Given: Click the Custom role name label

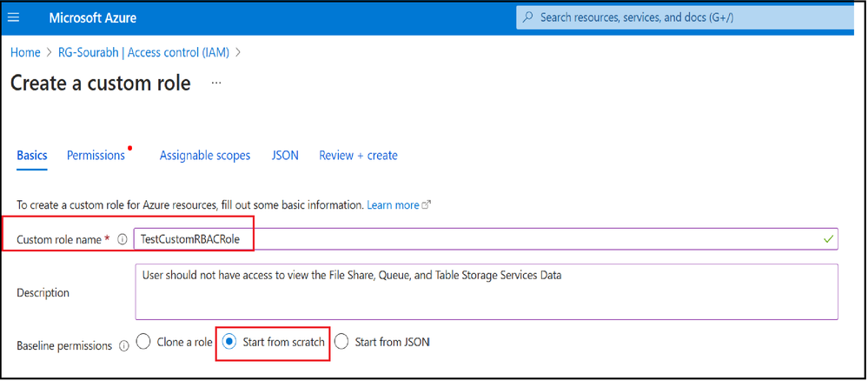Looking at the screenshot, I should point(59,239).
